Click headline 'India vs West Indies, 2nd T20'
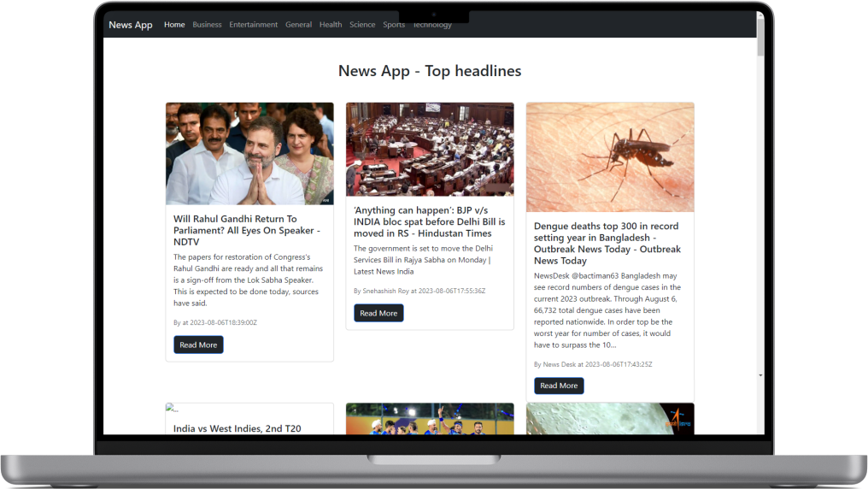868x489 pixels. tap(237, 428)
